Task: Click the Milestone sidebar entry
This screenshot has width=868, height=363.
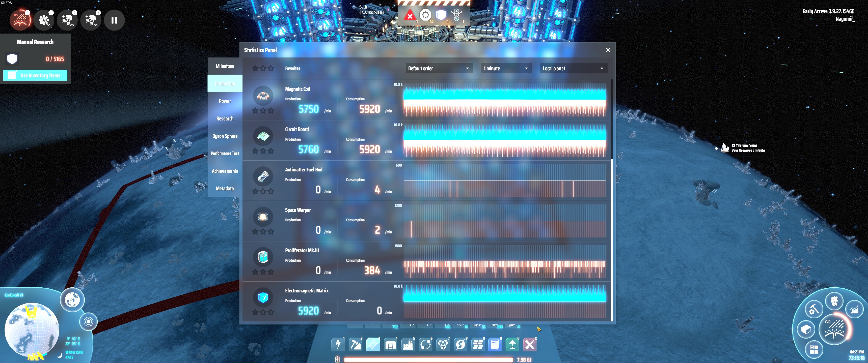Action: [225, 66]
